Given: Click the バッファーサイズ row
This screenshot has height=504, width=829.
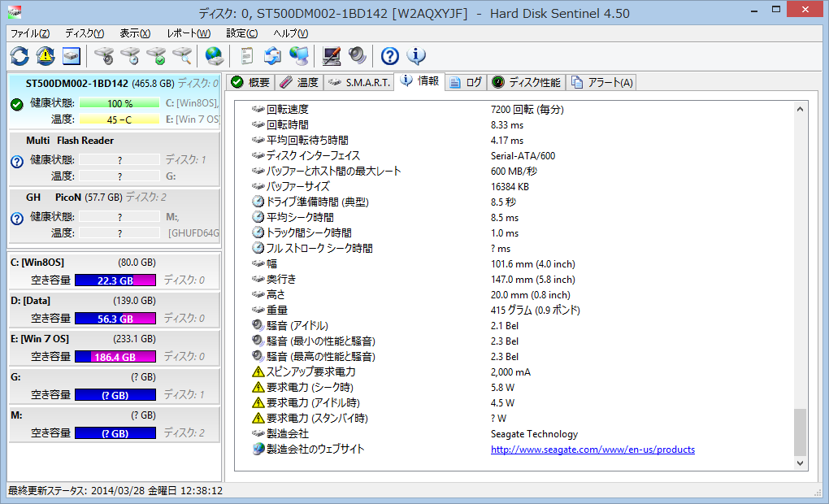Looking at the screenshot, I should 514,186.
